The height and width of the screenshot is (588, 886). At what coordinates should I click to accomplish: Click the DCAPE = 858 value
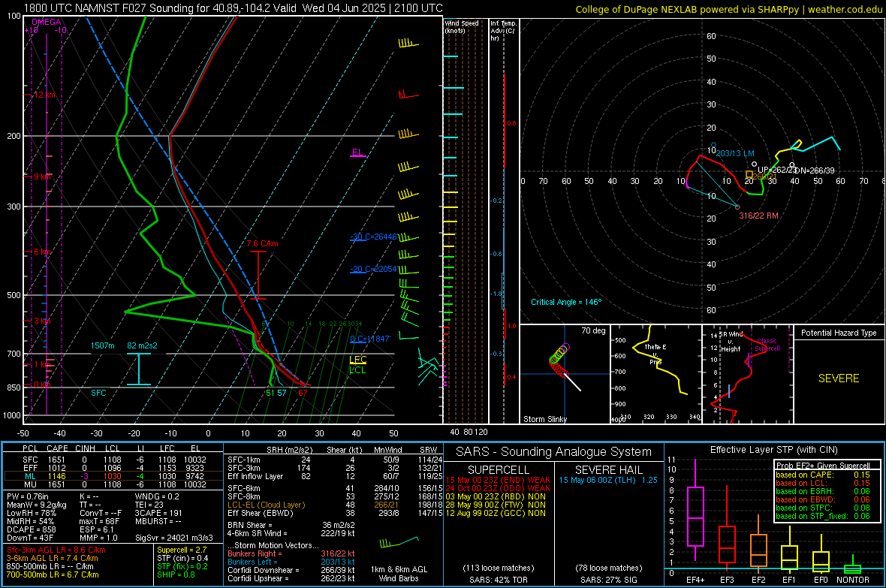point(32,529)
